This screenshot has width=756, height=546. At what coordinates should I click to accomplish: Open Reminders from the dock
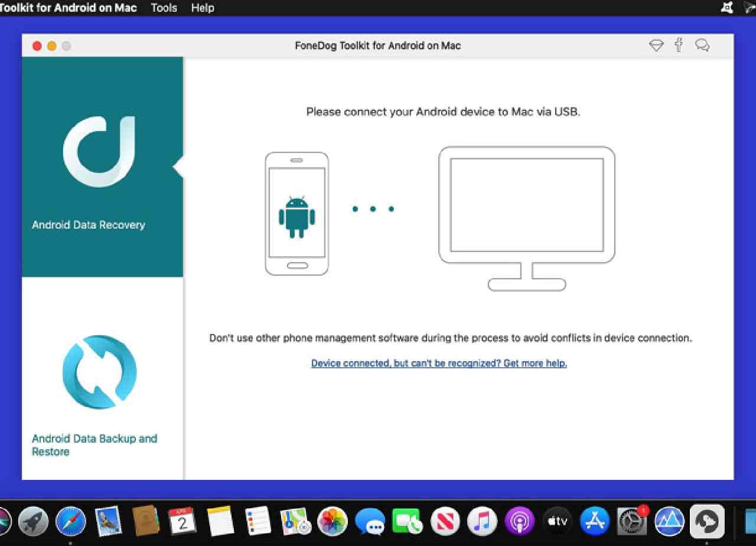coord(258,521)
